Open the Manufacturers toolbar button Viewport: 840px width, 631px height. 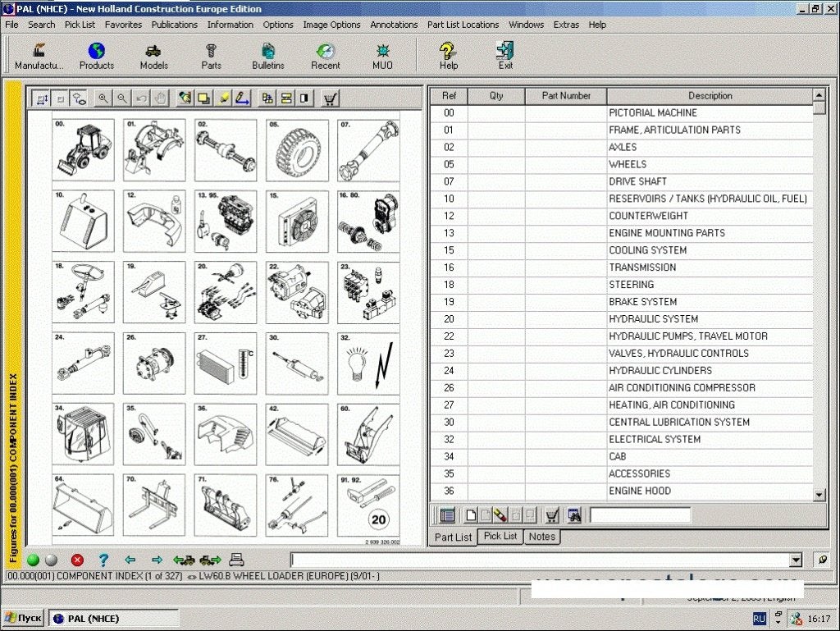(39, 57)
